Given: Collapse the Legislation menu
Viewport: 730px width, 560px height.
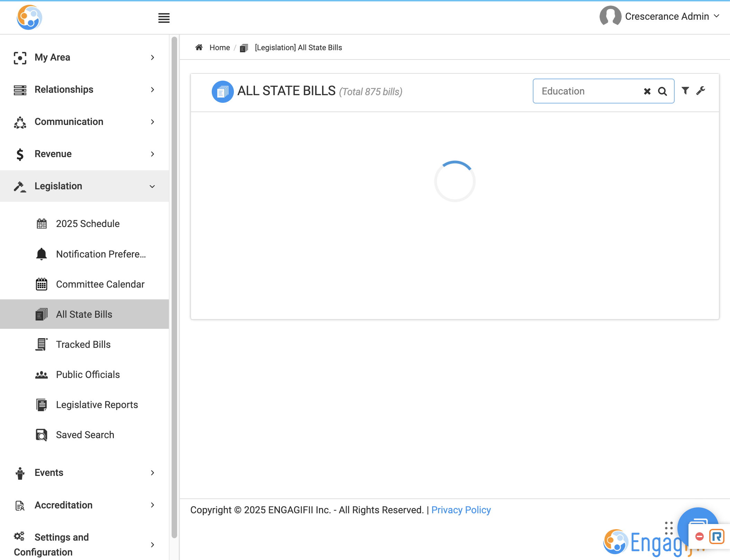Looking at the screenshot, I should pos(84,186).
